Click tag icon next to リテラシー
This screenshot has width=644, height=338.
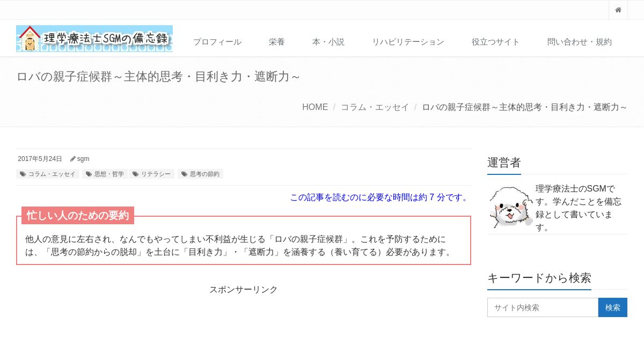coord(135,174)
